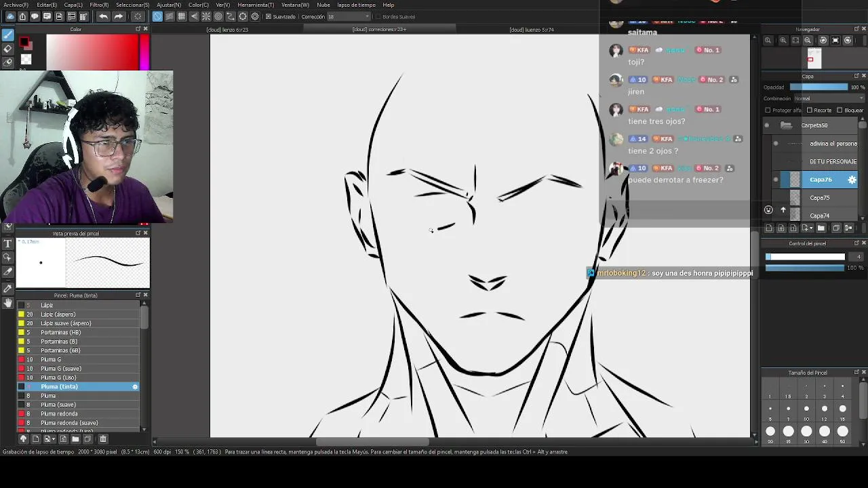
Task: Pick a color in the red color gradient square
Action: (92, 52)
